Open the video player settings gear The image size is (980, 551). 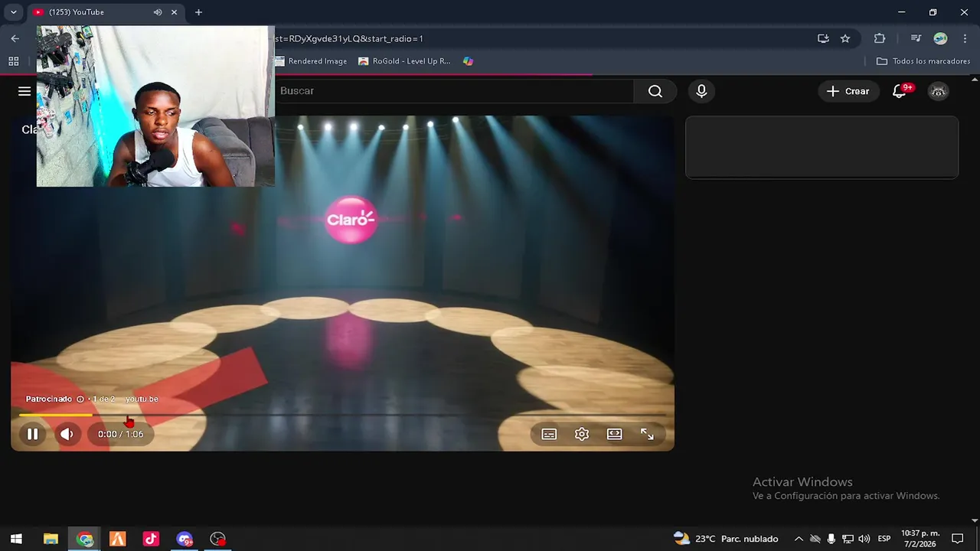[582, 434]
